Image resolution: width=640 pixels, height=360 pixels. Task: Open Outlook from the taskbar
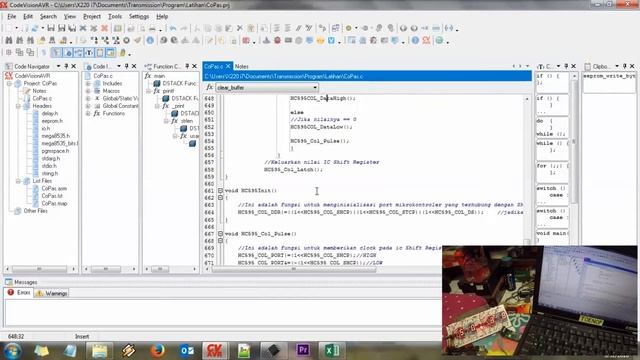(187, 351)
